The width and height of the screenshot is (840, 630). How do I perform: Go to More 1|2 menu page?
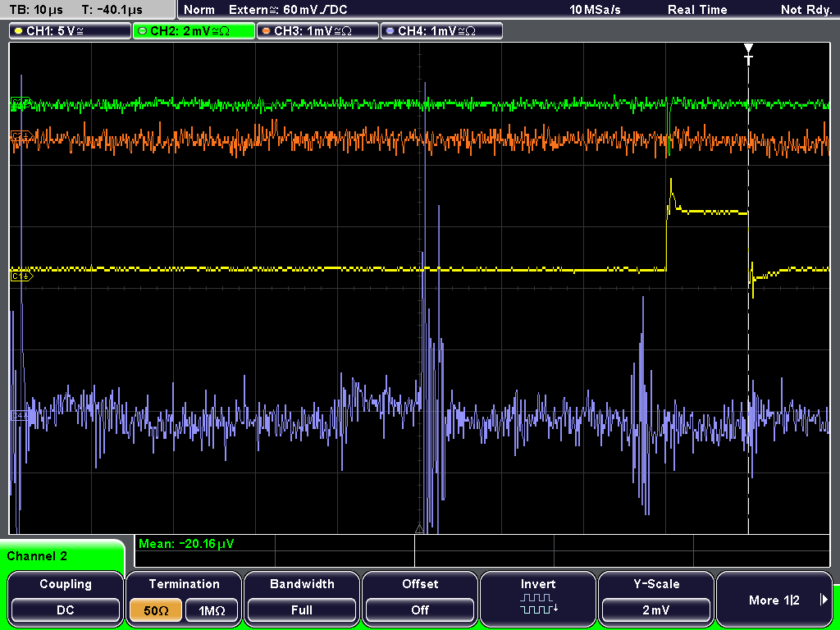point(774,598)
